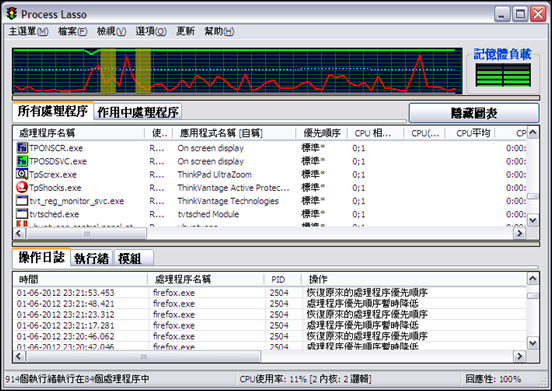Click the TPOSDSVC.exe green Fn icon
This screenshot has width=552, height=391.
22,161
